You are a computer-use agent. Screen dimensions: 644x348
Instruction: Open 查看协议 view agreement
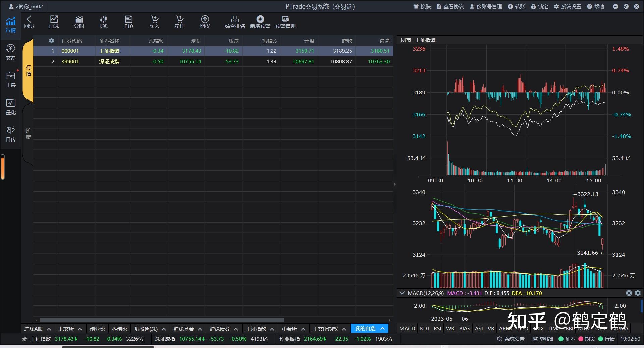tap(450, 6)
